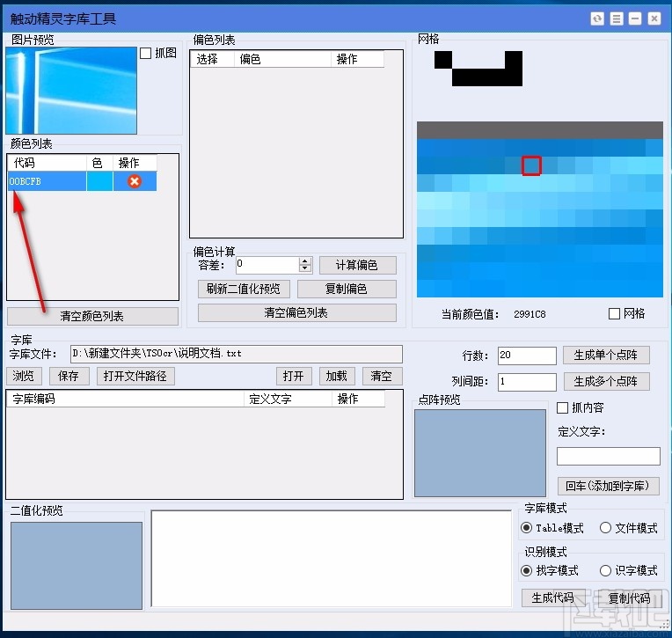Viewport: 672px width, 638px height.
Task: Click 打开 button
Action: tap(294, 376)
